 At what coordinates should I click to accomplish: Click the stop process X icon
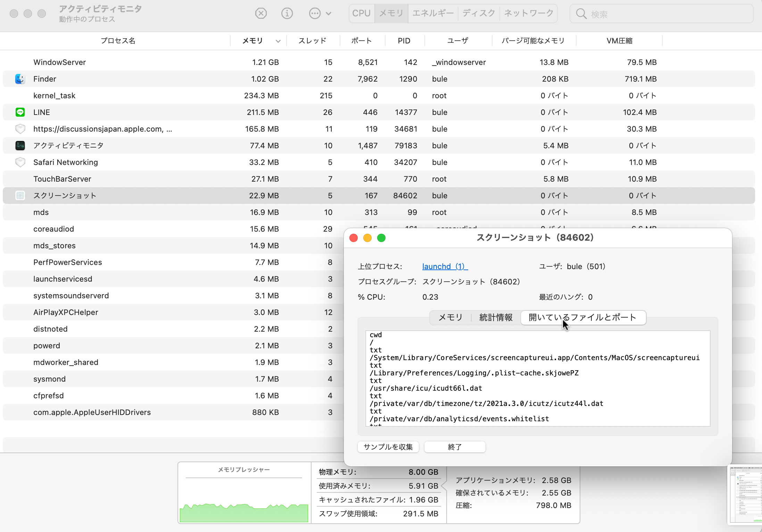[261, 14]
